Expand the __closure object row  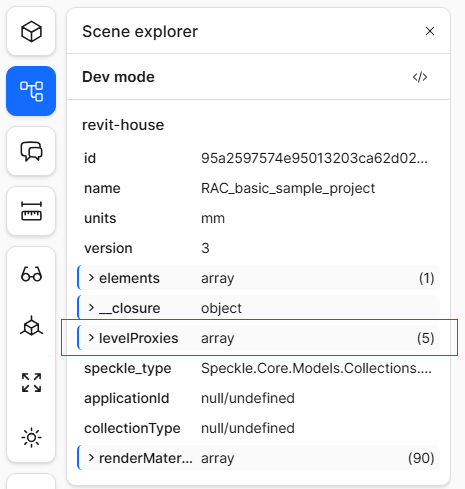tap(259, 308)
